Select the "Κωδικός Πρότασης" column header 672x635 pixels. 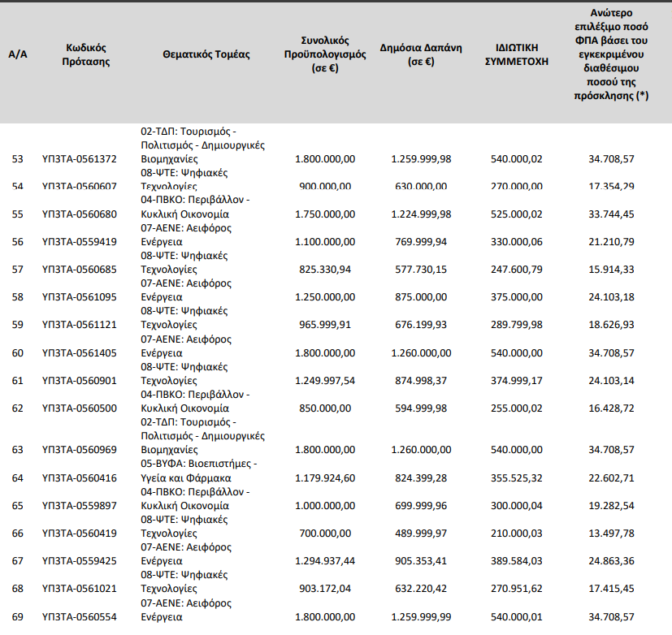[x=85, y=54]
